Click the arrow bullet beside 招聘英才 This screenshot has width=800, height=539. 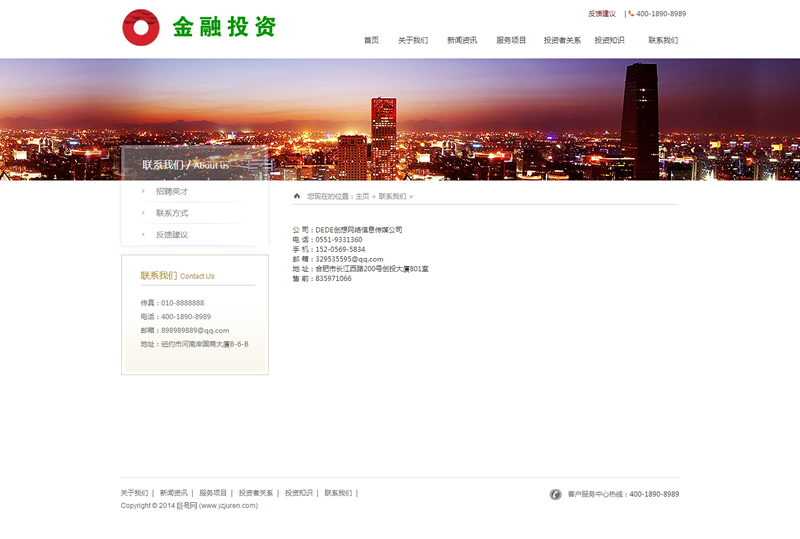143,191
